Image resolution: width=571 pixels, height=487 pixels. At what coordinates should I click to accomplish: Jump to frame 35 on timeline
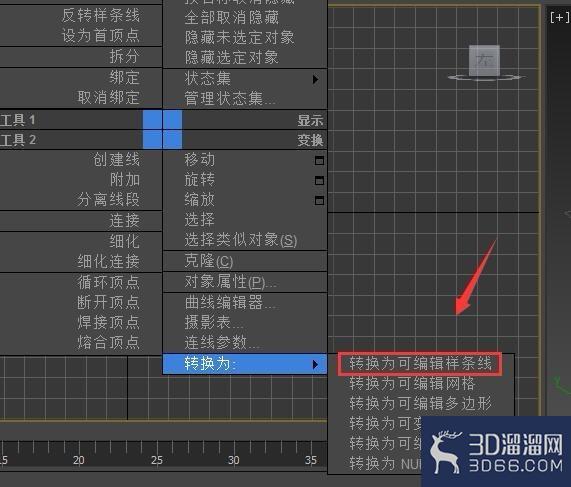click(311, 460)
